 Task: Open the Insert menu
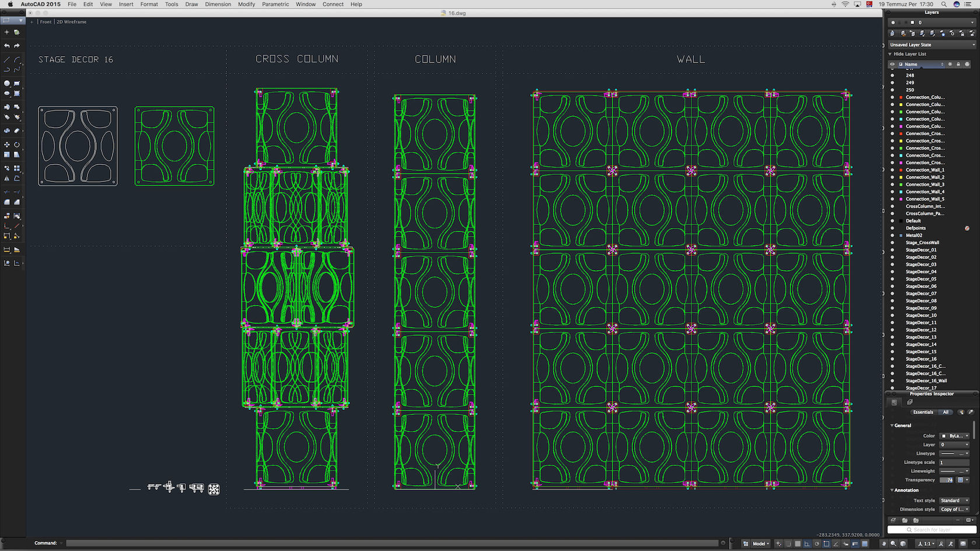pos(126,4)
